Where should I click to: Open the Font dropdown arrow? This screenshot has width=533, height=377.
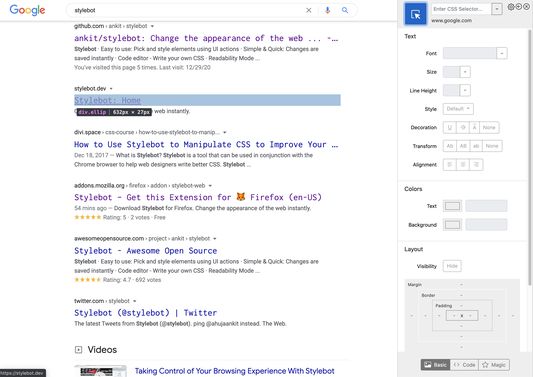pyautogui.click(x=502, y=53)
